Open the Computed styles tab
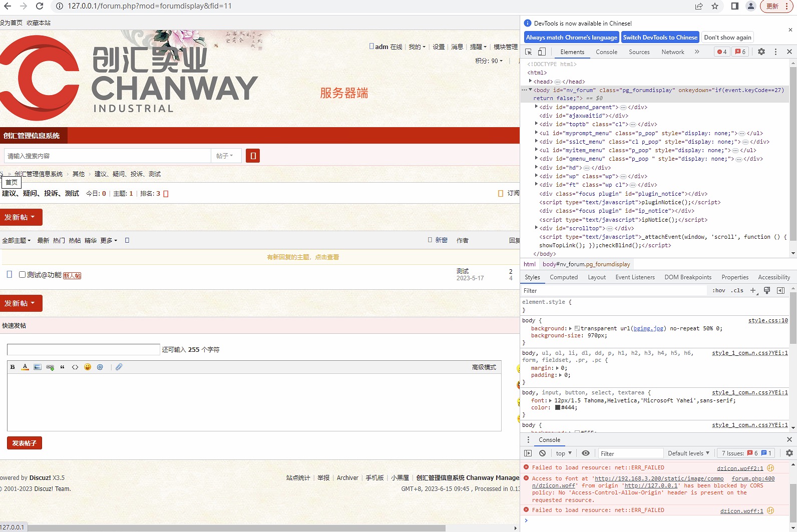Viewport: 797px width, 532px height. (564, 277)
